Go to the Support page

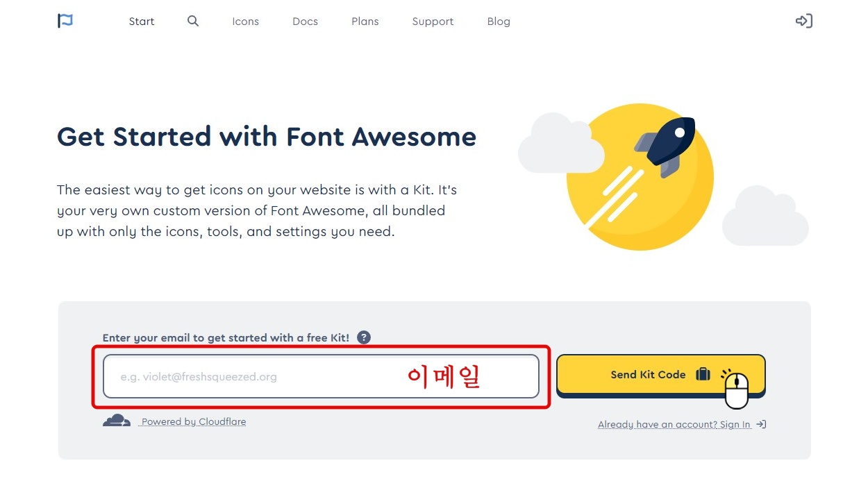(433, 22)
